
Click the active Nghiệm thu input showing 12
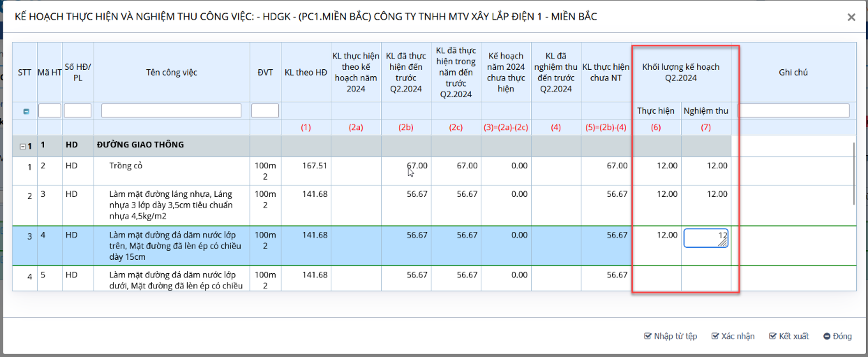[703, 238]
